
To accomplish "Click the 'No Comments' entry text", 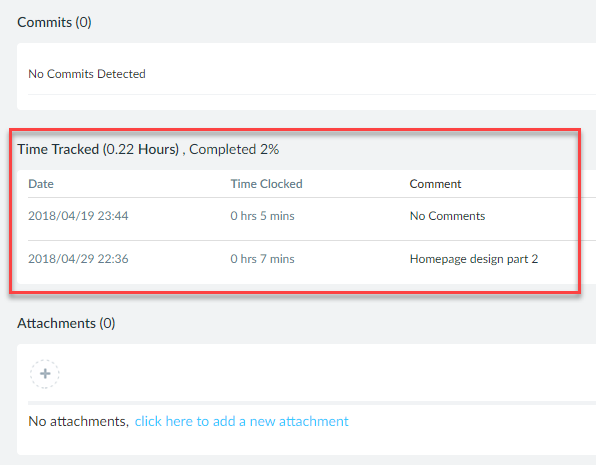I will [447, 216].
